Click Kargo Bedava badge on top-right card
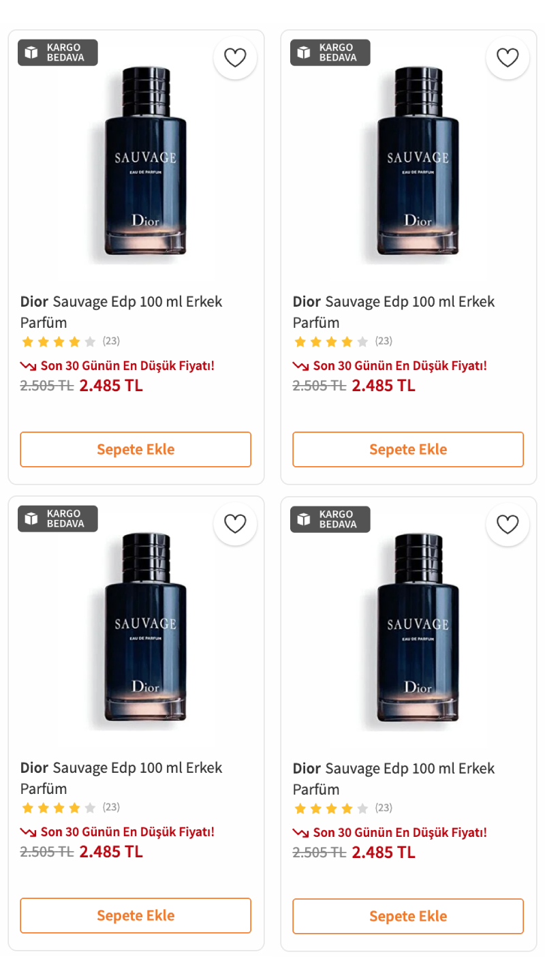Image resolution: width=545 pixels, height=980 pixels. [x=330, y=52]
